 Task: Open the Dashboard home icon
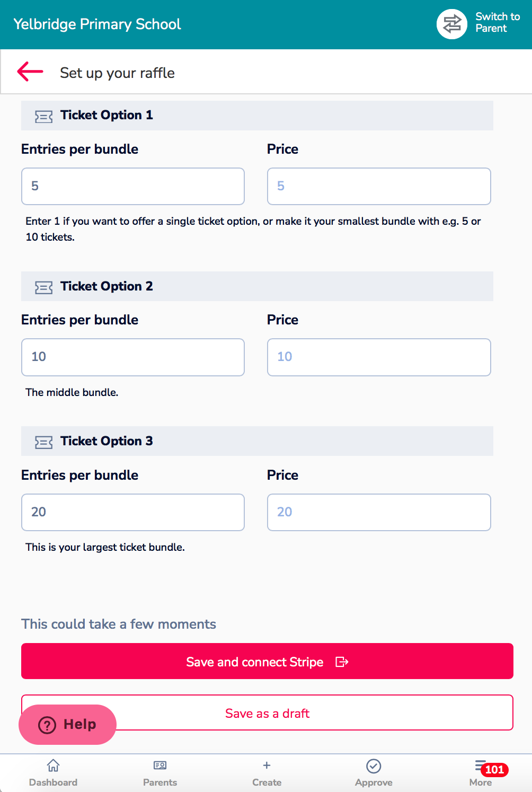53,765
